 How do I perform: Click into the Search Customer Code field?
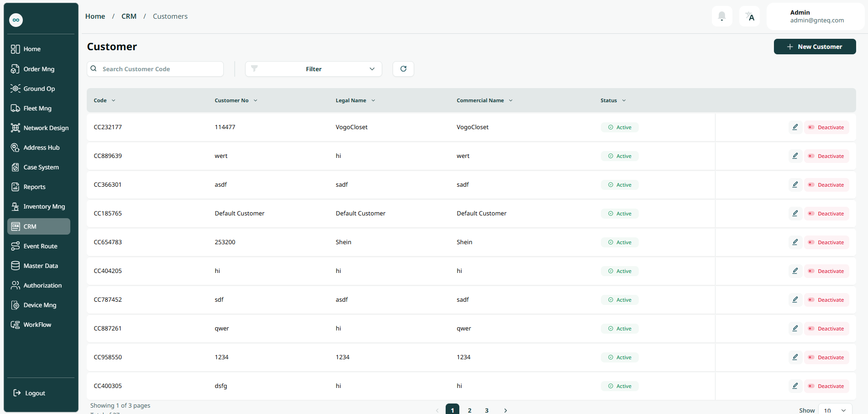(x=155, y=69)
